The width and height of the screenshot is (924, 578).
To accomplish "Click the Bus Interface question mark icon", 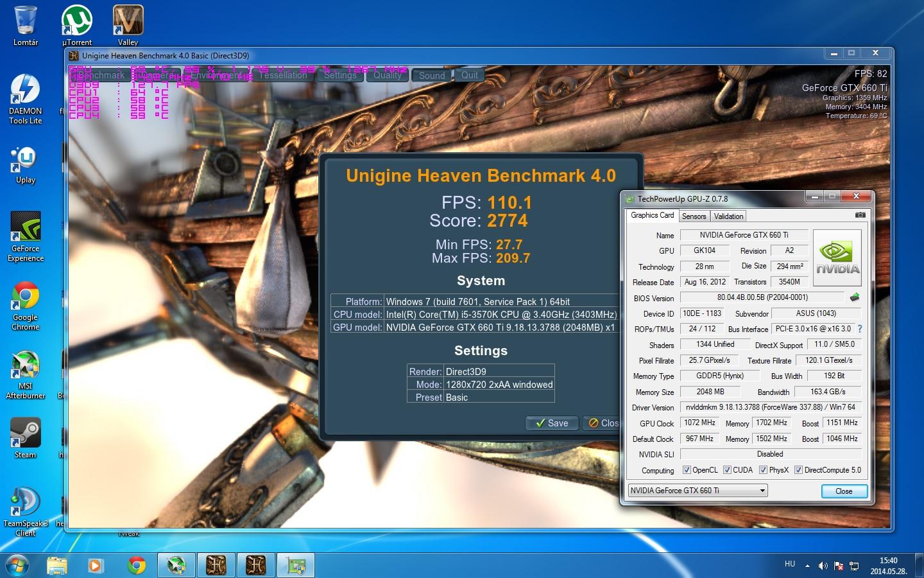I will tap(860, 329).
